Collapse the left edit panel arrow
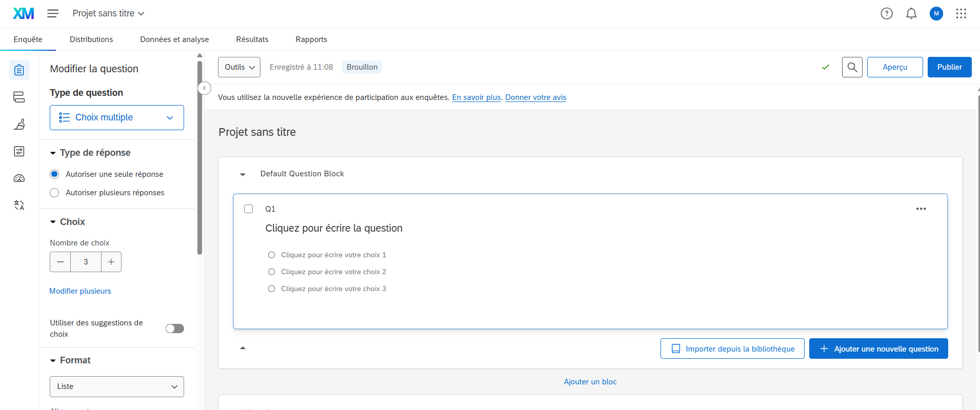This screenshot has width=980, height=410. (x=204, y=88)
